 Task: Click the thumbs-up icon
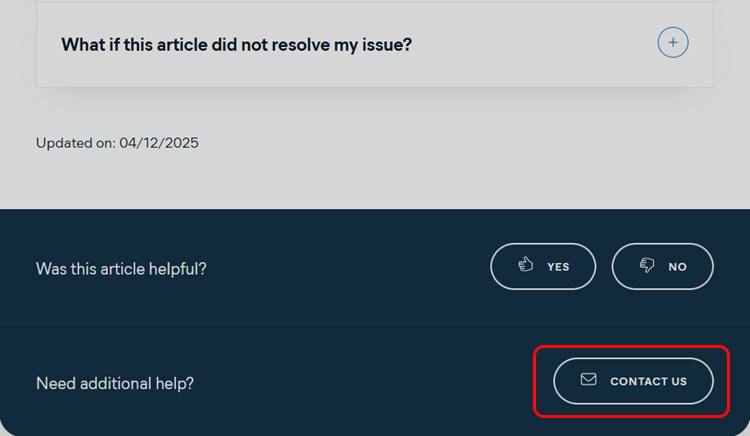[526, 266]
